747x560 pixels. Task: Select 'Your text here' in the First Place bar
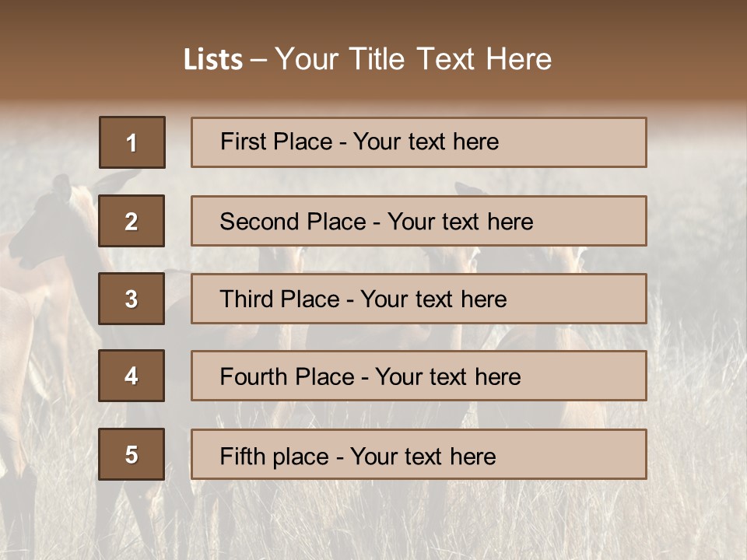tap(426, 142)
